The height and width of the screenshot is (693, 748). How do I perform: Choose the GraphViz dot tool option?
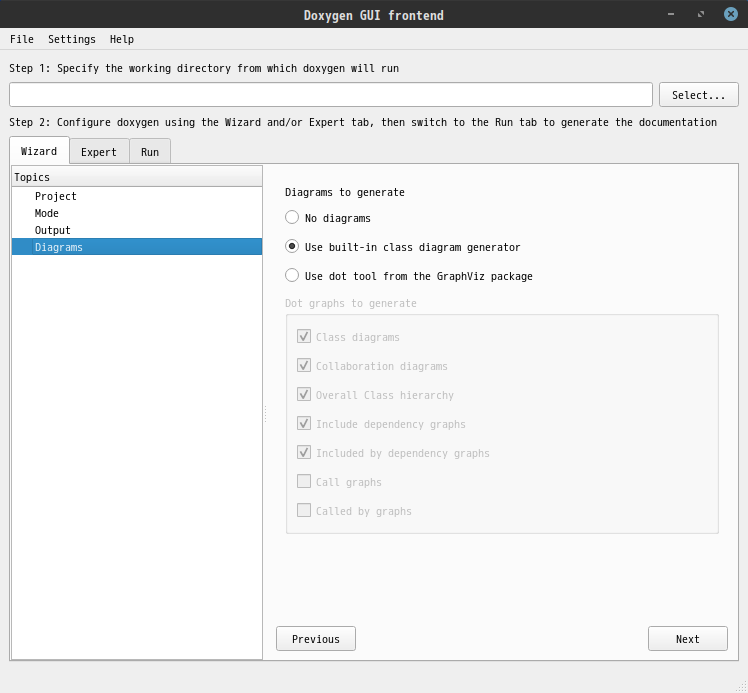coord(292,276)
